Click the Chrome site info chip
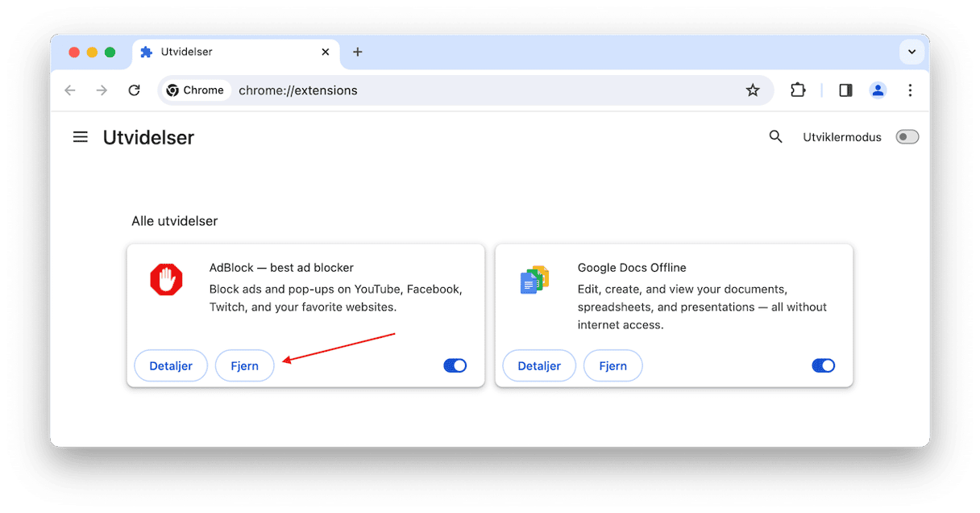This screenshot has width=980, height=513. [196, 90]
